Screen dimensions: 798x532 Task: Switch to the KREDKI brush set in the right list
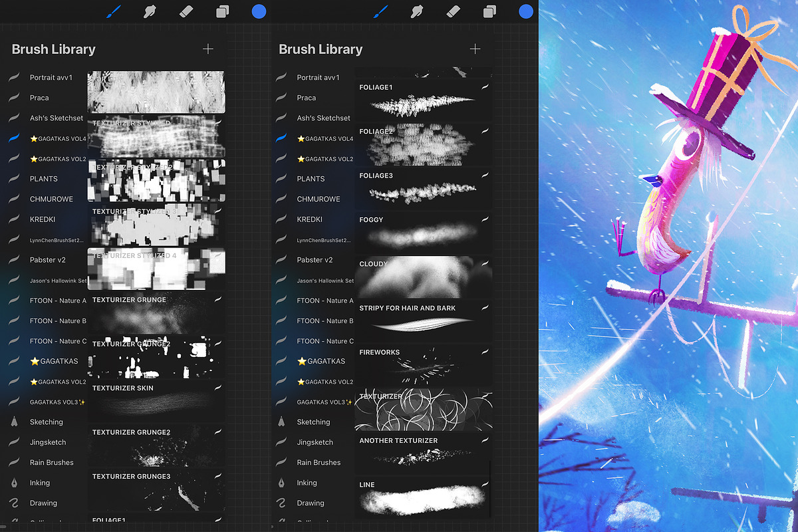pyautogui.click(x=310, y=219)
